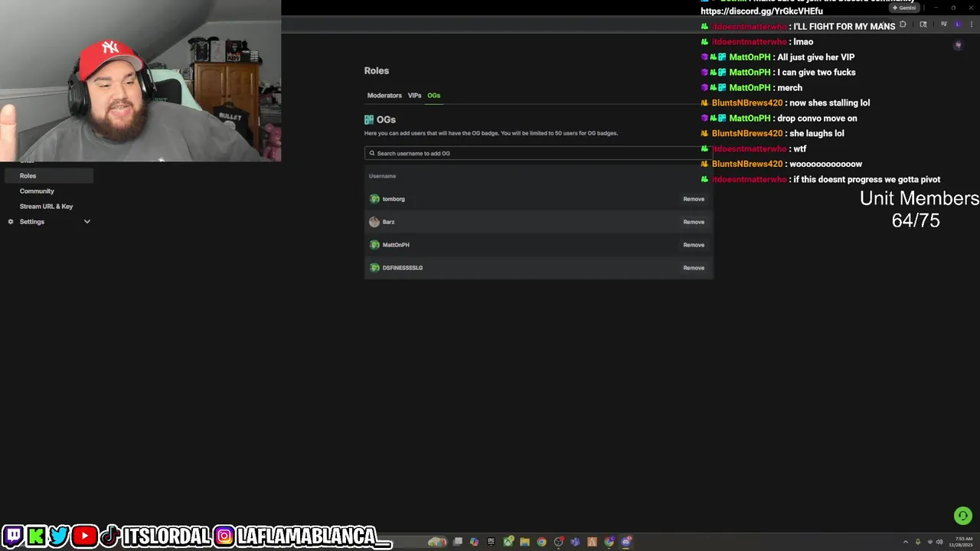Open the taskbar clock and date

tap(961, 542)
